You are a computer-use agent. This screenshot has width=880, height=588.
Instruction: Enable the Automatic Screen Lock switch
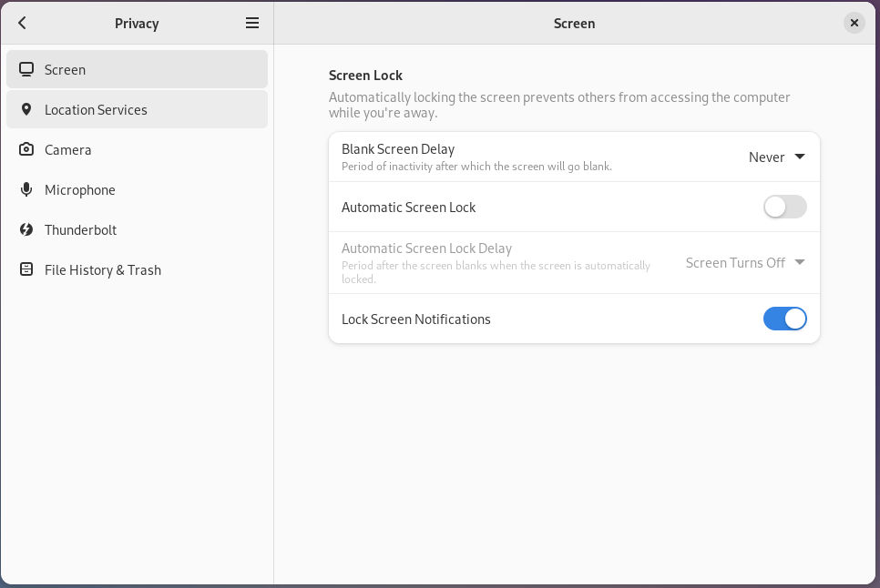[x=784, y=208]
